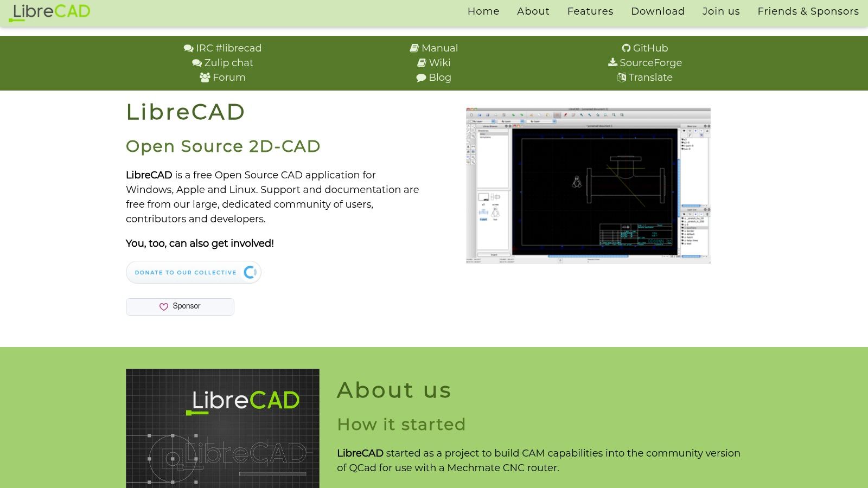Image resolution: width=868 pixels, height=488 pixels.
Task: Click the Forum users icon
Action: point(205,78)
